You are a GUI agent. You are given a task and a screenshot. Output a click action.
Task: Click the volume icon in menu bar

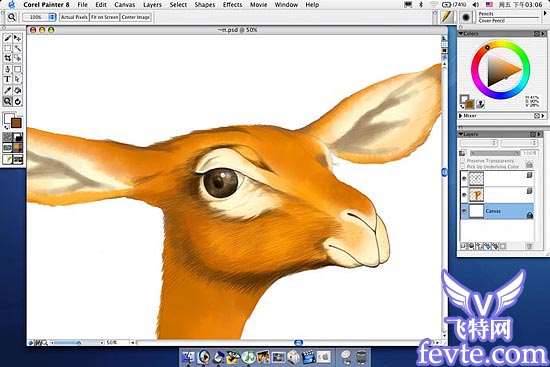[x=475, y=5]
